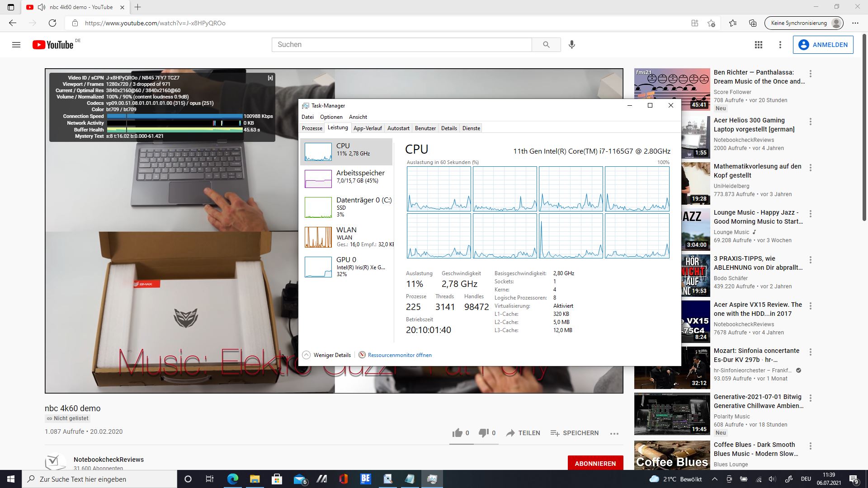This screenshot has height=488, width=868.
Task: Close the stats for nerds overlay
Action: click(270, 78)
